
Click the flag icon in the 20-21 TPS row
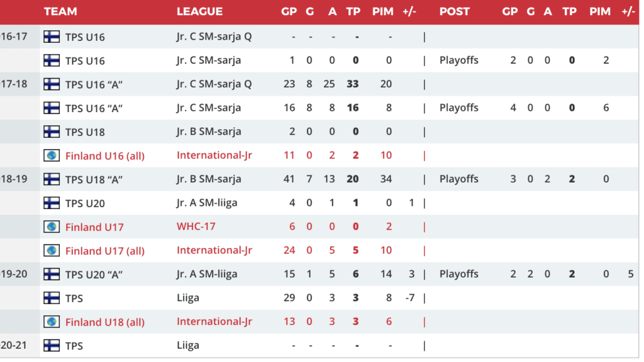point(52,345)
